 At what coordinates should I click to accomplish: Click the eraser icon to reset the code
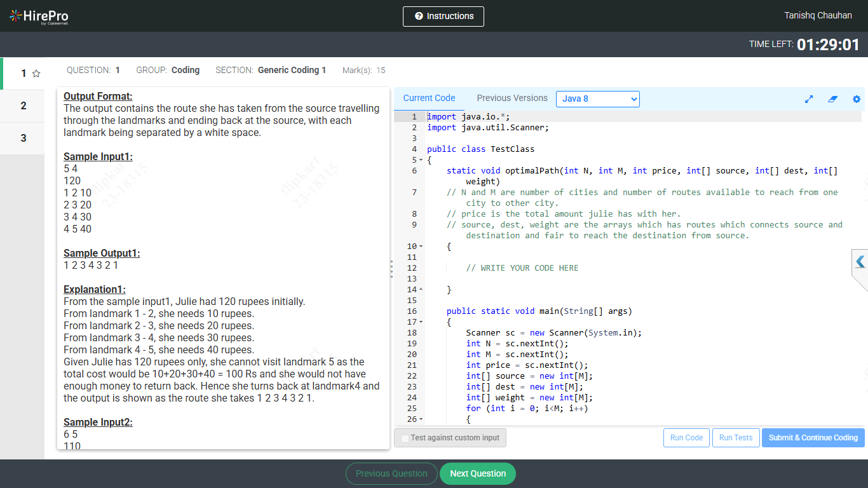[x=833, y=99]
